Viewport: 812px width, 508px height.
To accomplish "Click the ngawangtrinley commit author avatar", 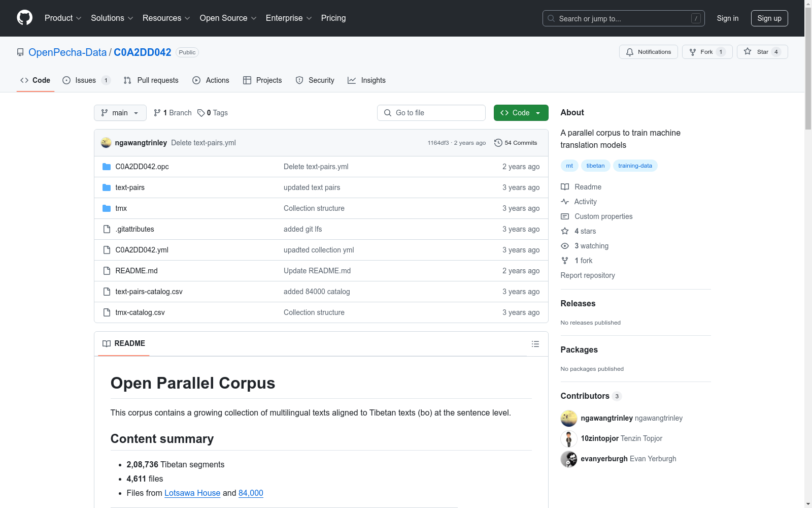I will coord(106,143).
